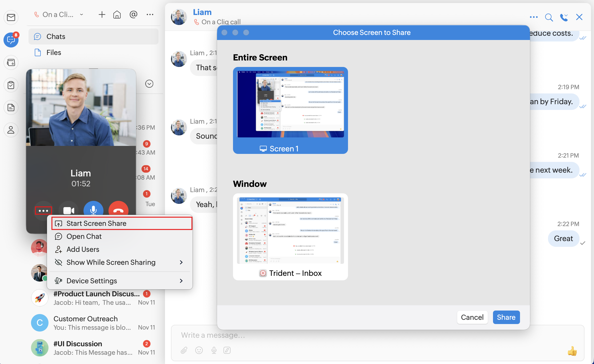594x364 pixels.
Task: Click the blue Share button
Action: click(x=506, y=317)
